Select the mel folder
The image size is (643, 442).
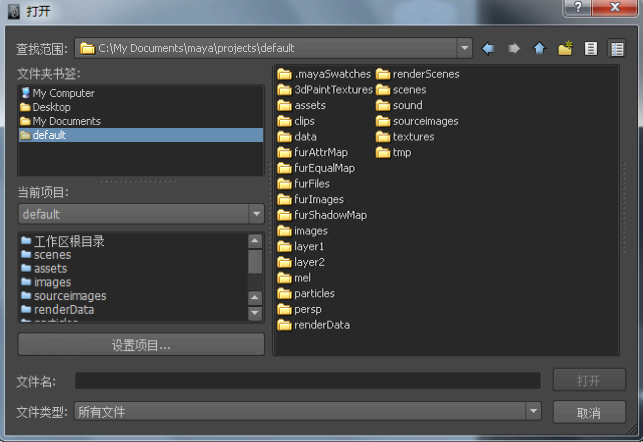click(294, 278)
